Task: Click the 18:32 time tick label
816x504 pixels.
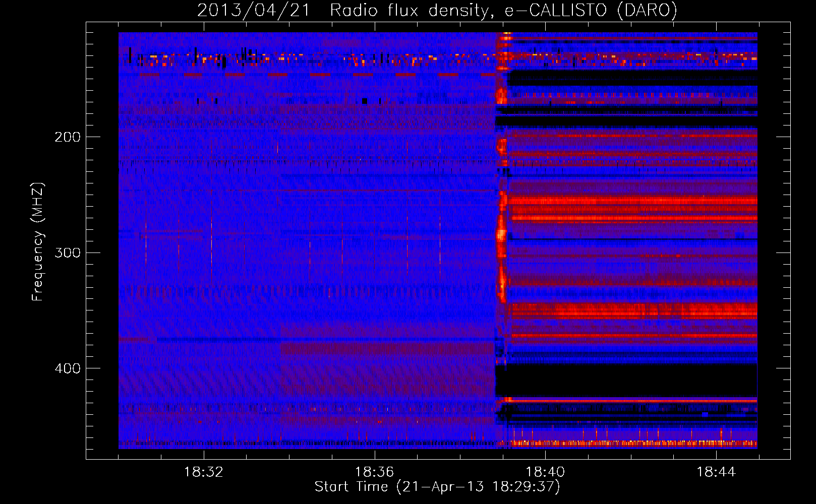Action: click(x=204, y=472)
